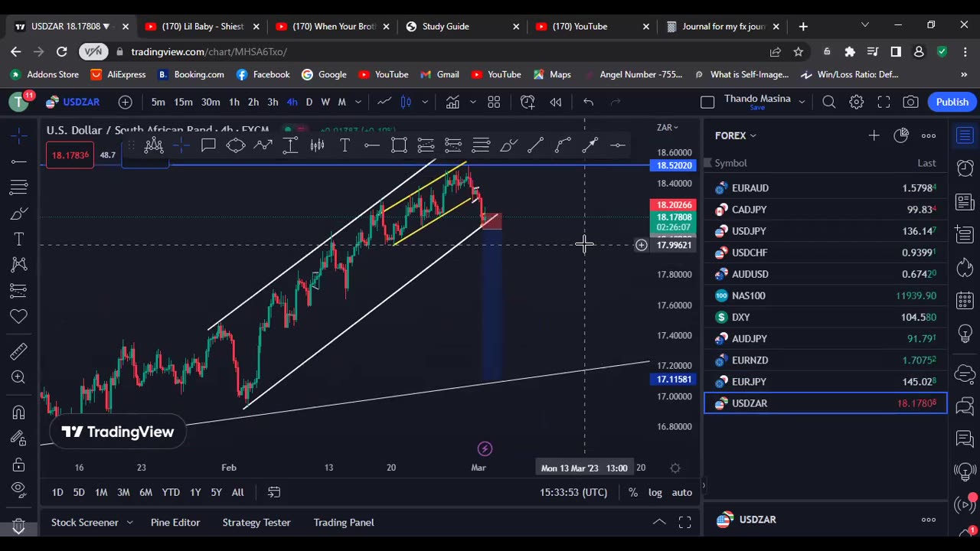Toggle stay in drawing mode pencil lock
The width and height of the screenshot is (980, 551).
tap(19, 438)
